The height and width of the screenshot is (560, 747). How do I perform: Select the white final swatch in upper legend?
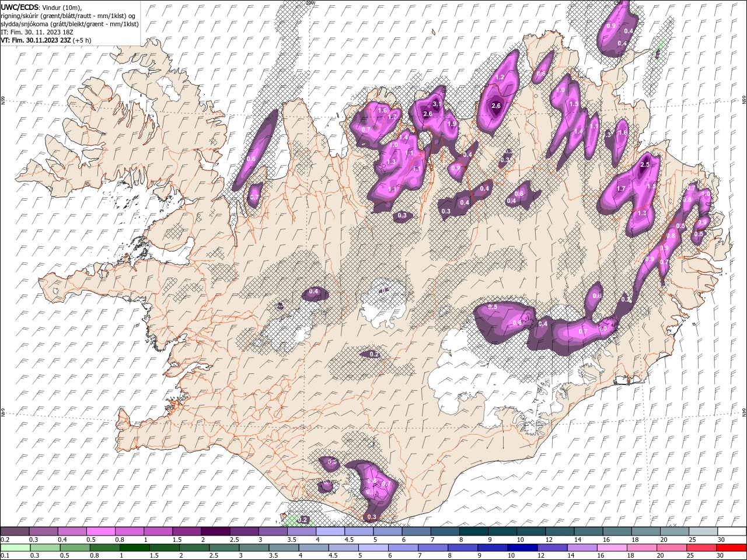tap(732, 531)
